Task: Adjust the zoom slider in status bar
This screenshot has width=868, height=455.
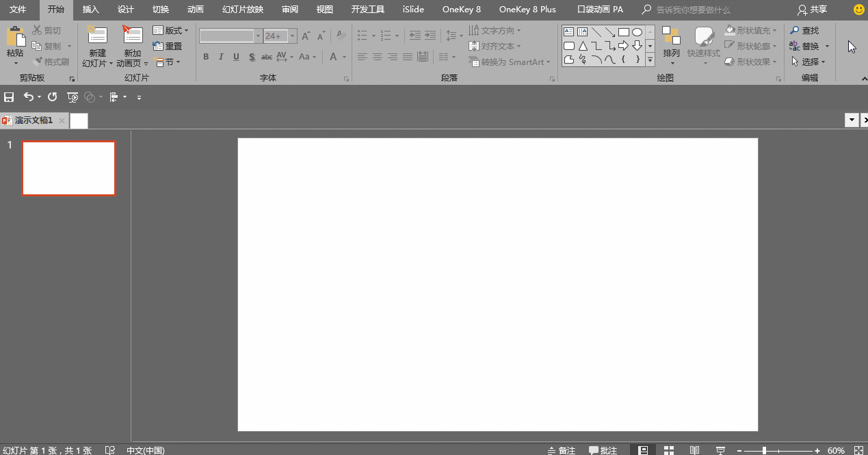Action: click(764, 451)
